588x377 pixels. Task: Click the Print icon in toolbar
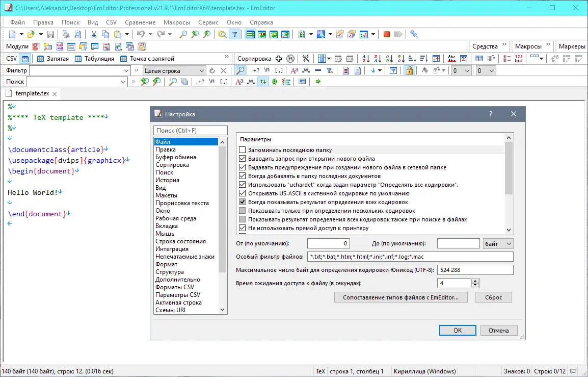pos(66,34)
